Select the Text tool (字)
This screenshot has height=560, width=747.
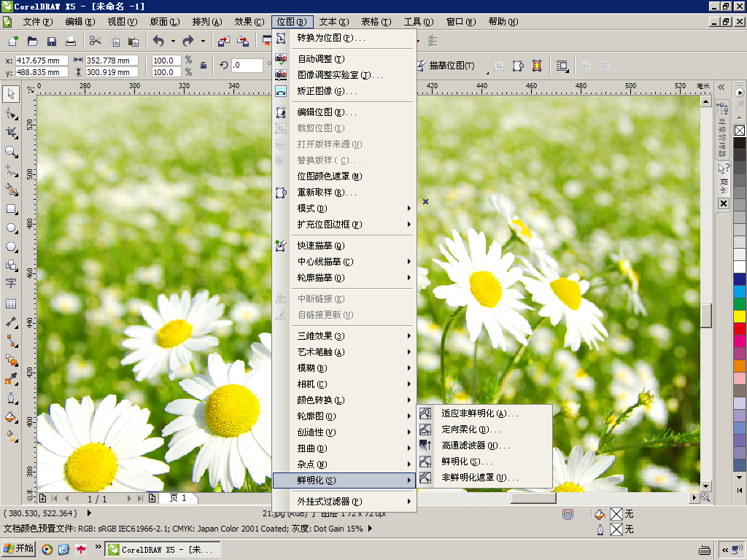(11, 284)
